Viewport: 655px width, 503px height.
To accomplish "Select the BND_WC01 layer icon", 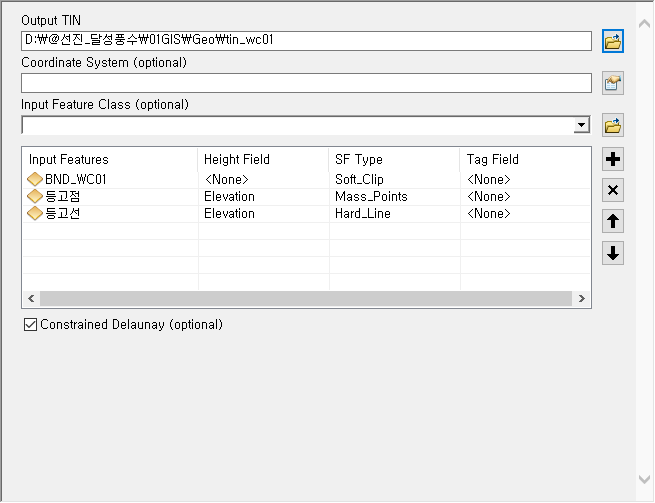I will click(x=35, y=179).
